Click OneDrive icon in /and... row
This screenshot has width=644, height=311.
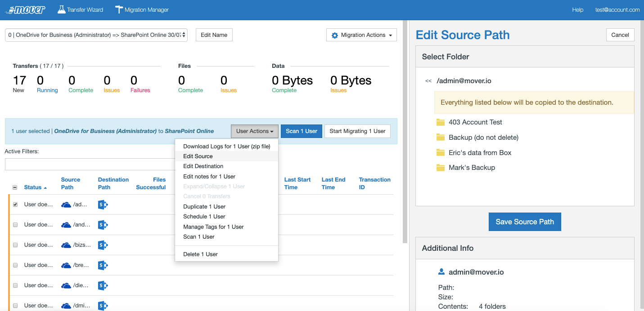tap(66, 225)
